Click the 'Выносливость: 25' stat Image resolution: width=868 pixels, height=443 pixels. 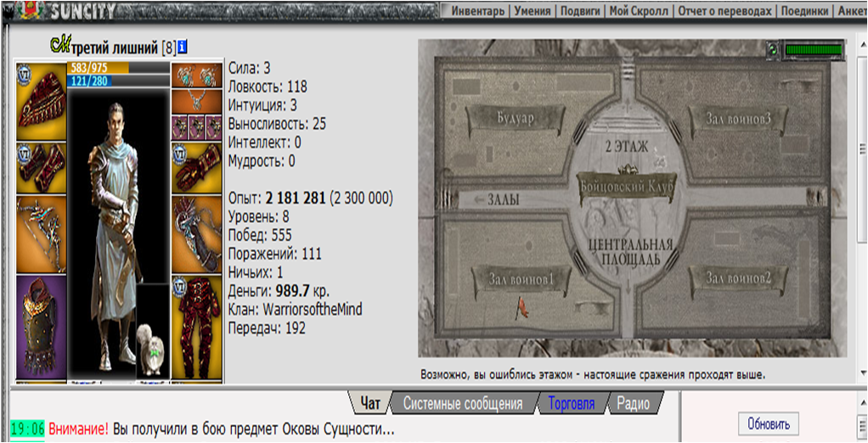pos(278,124)
